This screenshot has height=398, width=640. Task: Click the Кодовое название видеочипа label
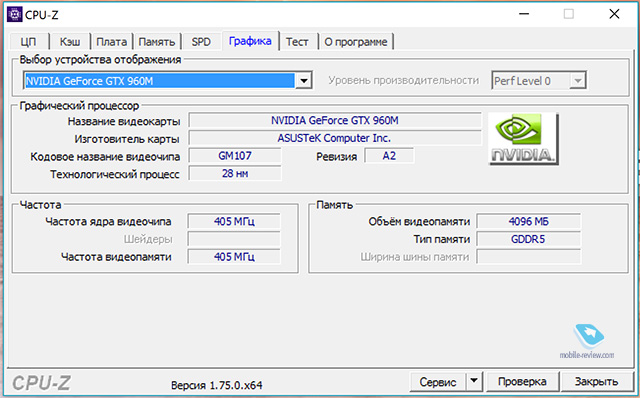pyautogui.click(x=105, y=157)
